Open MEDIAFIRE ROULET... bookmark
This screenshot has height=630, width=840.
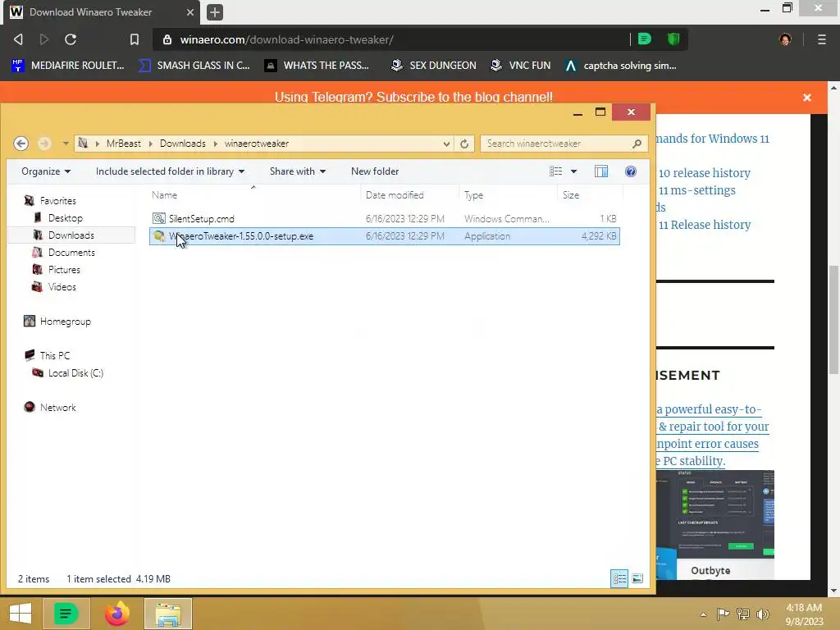click(x=69, y=66)
